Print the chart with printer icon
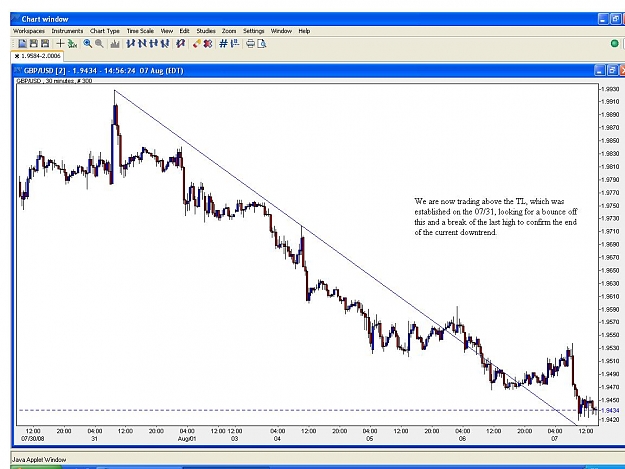This screenshot has width=625, height=469. point(250,44)
